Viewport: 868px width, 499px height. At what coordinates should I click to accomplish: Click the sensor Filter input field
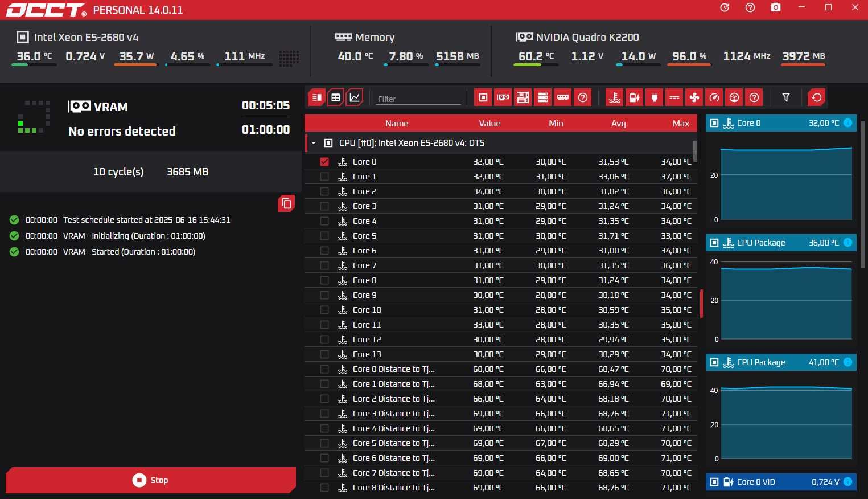[418, 99]
